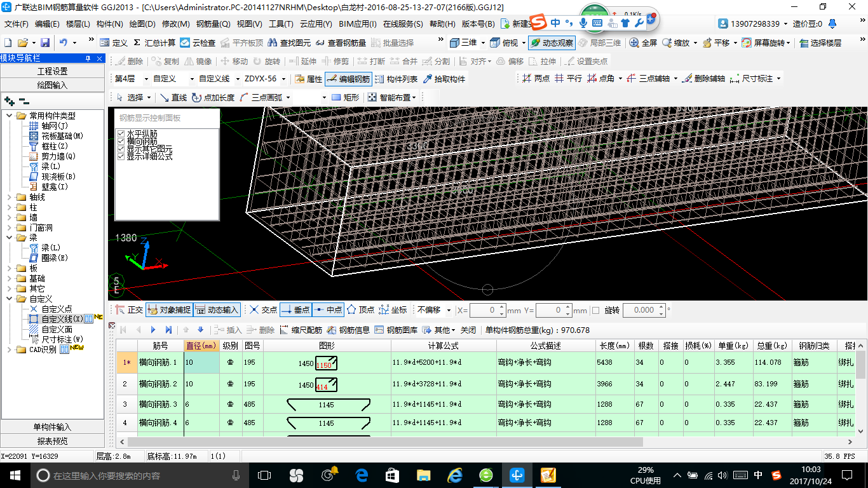Click 顶点 vertex snap tool

[x=361, y=310]
